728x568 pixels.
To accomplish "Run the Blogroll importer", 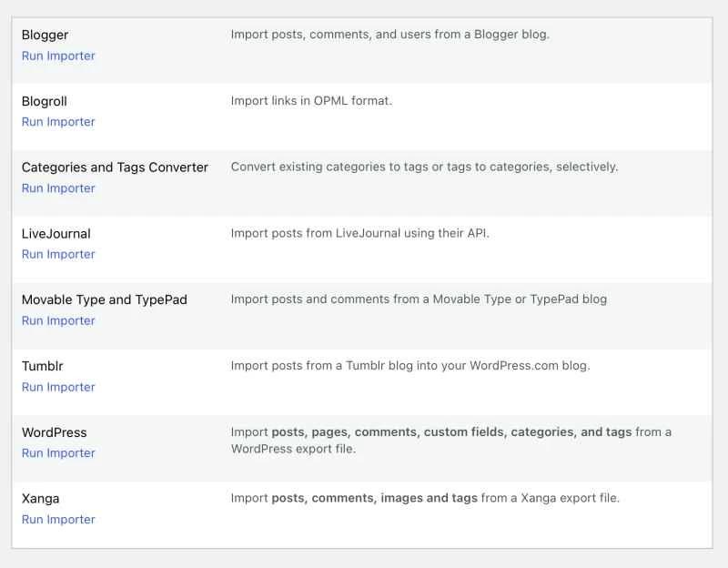I will click(58, 121).
